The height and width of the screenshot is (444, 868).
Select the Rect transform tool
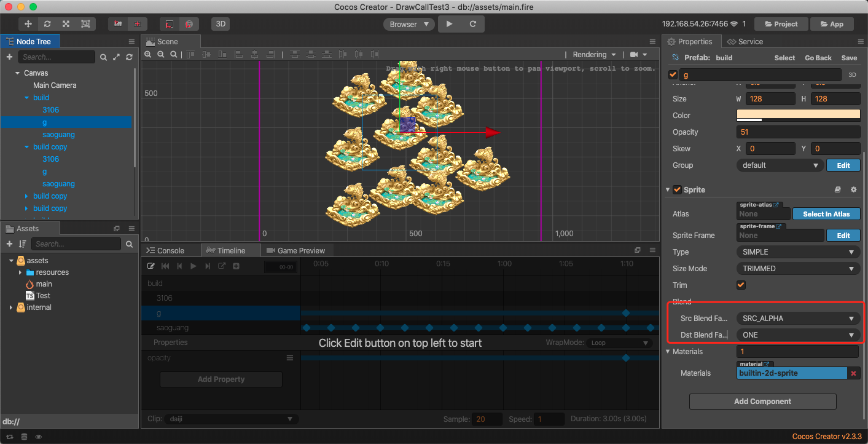(x=85, y=24)
